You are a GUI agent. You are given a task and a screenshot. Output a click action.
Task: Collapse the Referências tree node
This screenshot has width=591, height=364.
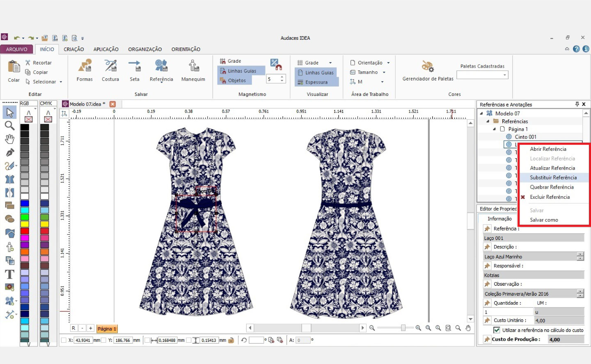pos(488,121)
